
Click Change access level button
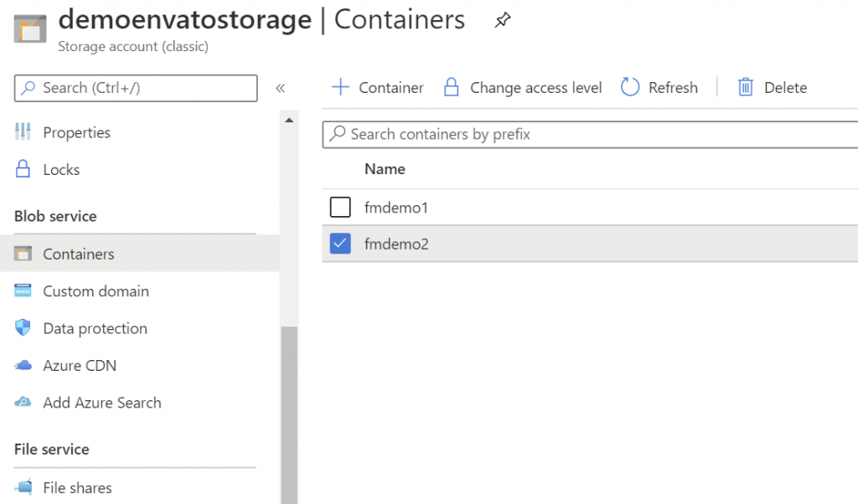click(x=522, y=88)
